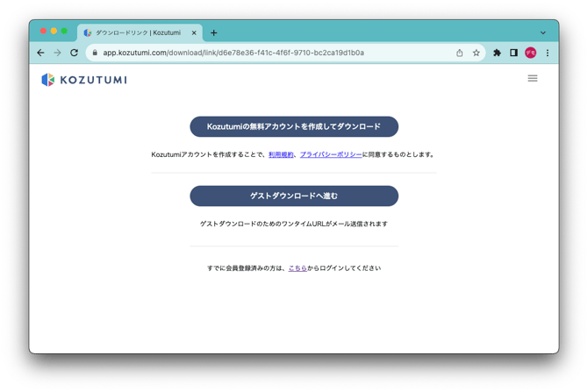Close the ダウンロードリンク | Kozutumi tab
The width and height of the screenshot is (588, 392).
point(194,33)
